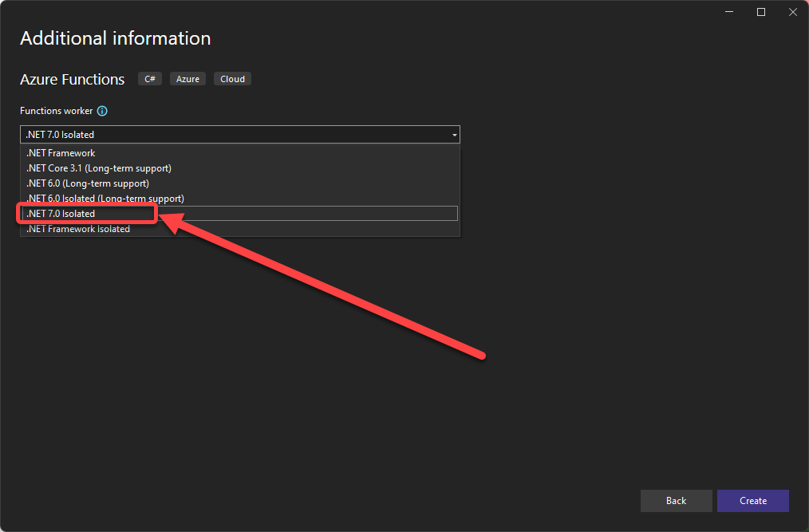This screenshot has height=532, width=809.
Task: Select .NET 6.0 (Long-term support) option
Action: pos(240,183)
